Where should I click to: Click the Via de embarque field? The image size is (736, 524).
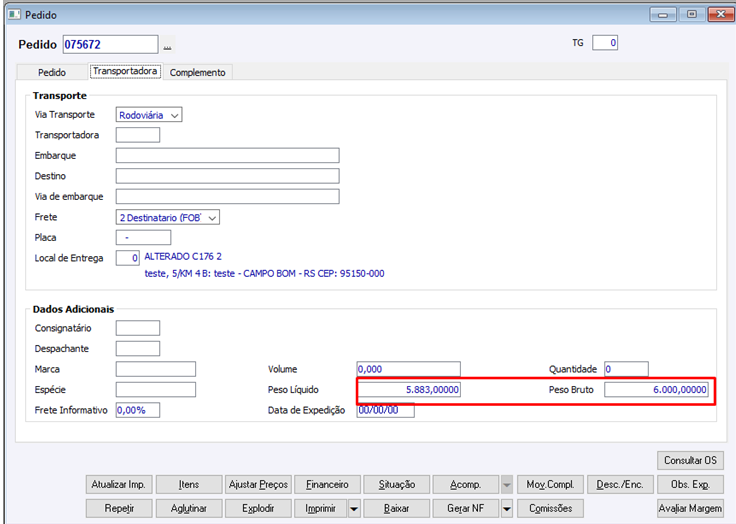pos(227,196)
